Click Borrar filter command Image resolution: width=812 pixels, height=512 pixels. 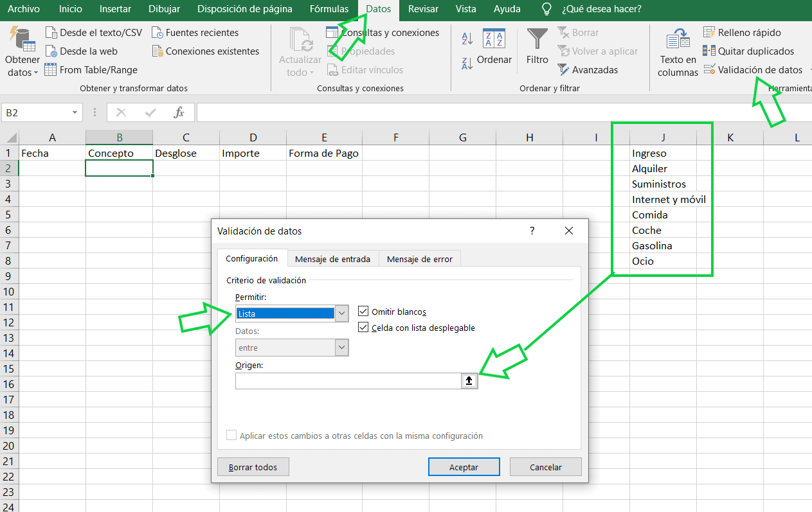point(578,33)
